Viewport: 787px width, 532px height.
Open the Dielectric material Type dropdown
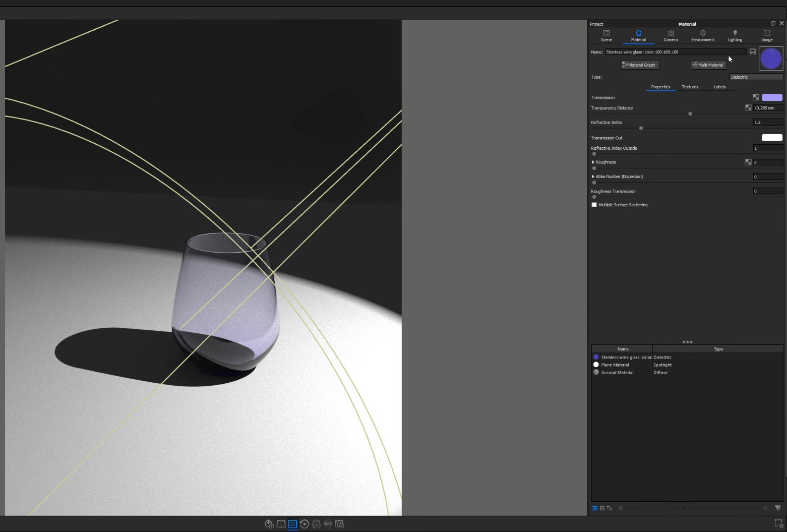click(756, 77)
